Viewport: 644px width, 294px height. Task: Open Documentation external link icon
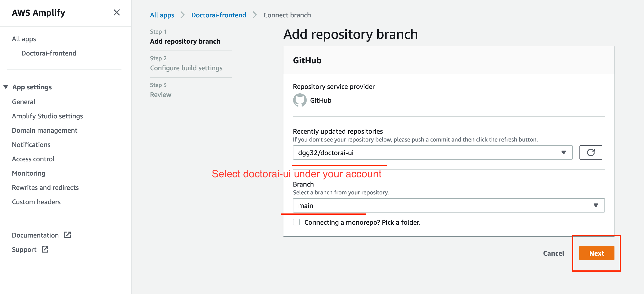pyautogui.click(x=67, y=235)
